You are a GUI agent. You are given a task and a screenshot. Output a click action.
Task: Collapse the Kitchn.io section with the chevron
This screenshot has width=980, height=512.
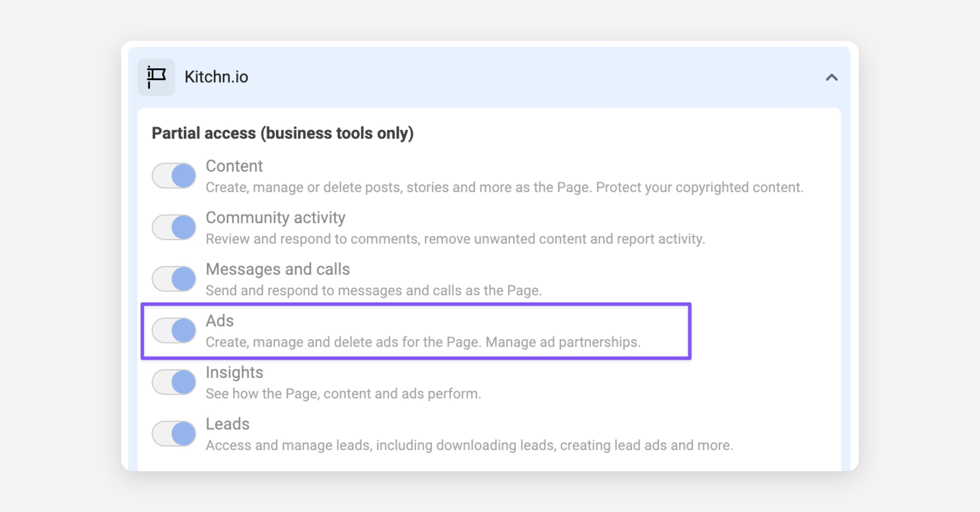(831, 77)
